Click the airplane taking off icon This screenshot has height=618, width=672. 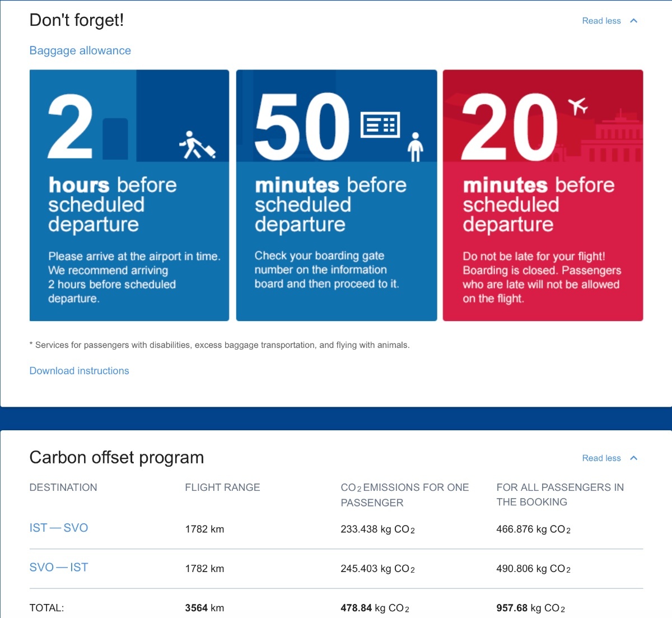click(577, 105)
